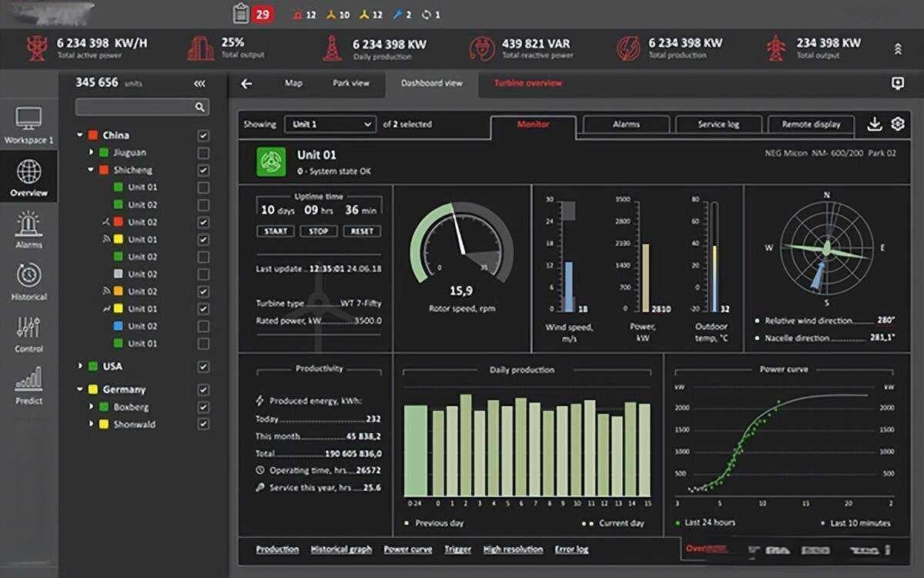Click the clipboard icon beside 29 badge
The image size is (924, 578).
point(241,14)
